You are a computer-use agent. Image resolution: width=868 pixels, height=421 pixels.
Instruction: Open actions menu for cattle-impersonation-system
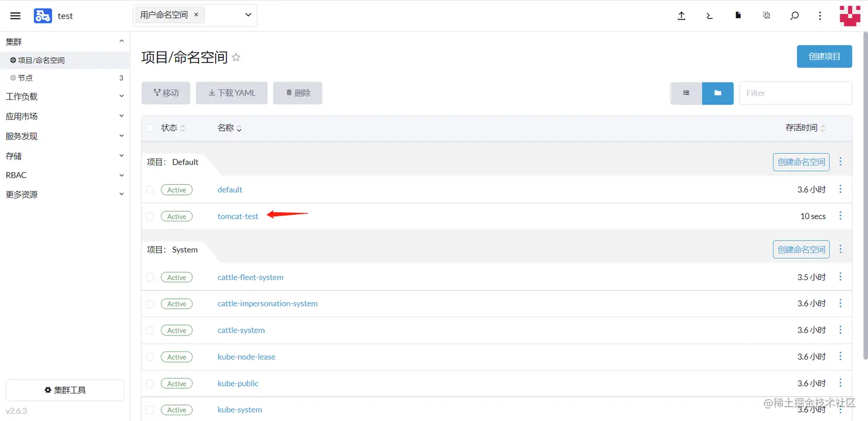[840, 303]
